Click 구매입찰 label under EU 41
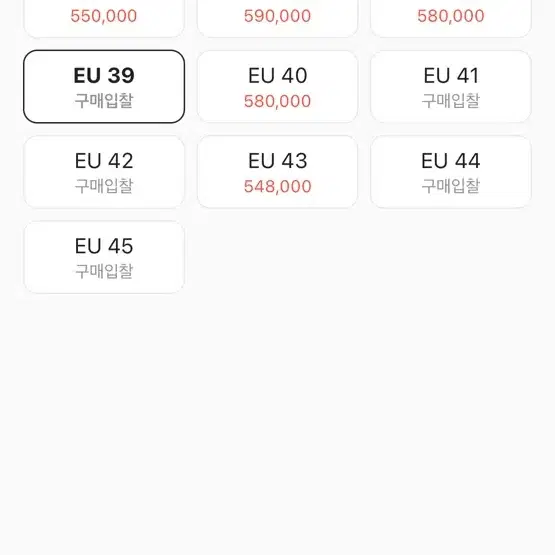 (x=451, y=101)
